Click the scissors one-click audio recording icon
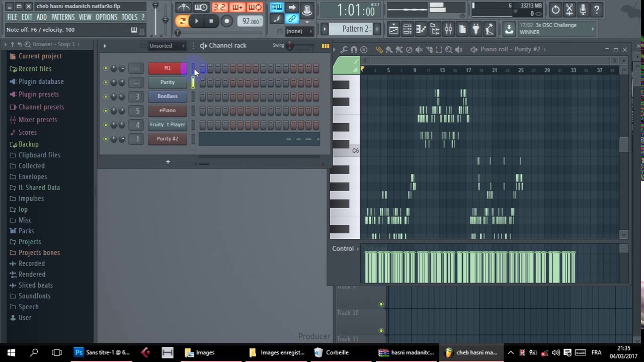644x362 pixels. [569, 10]
